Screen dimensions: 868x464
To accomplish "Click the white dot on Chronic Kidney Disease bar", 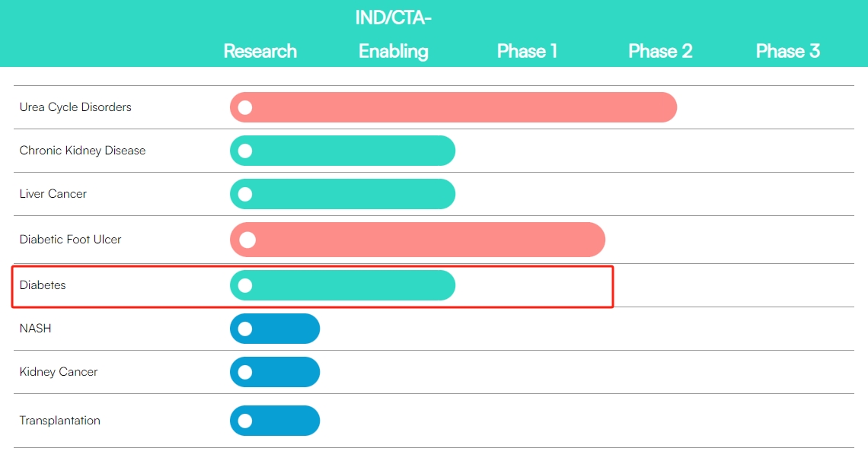I will [244, 151].
